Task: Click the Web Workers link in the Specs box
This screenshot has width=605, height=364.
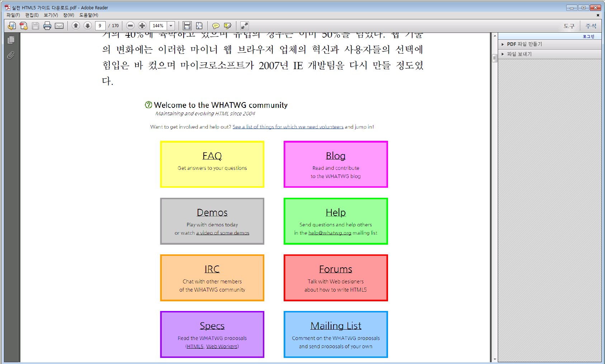Action: (222, 346)
